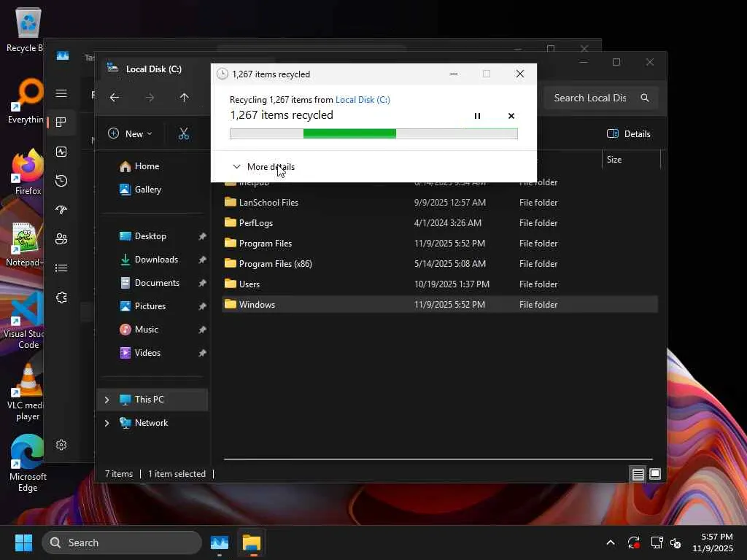Viewport: 747px width, 560px height.
Task: Open Services puzzle icon in Task Manager sidebar
Action: coord(61,297)
